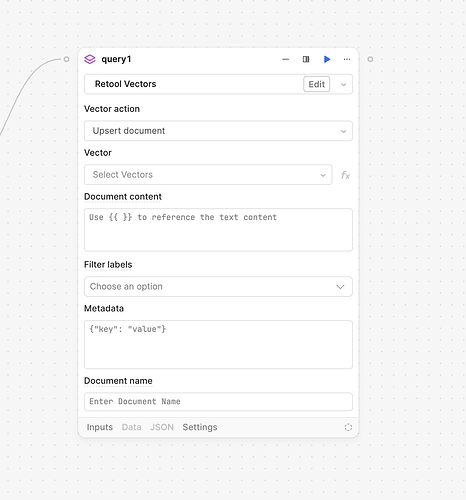Click the purple layers icon beside query1
The image size is (466, 500).
(x=90, y=59)
